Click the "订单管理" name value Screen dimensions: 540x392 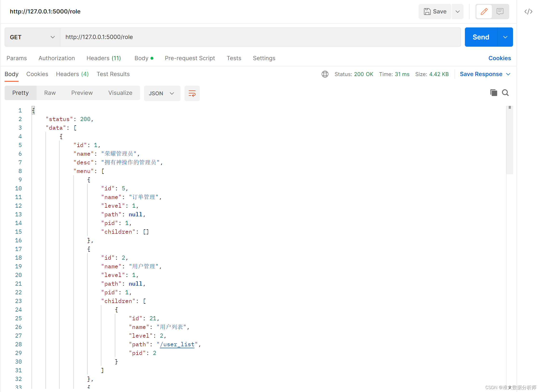(144, 197)
